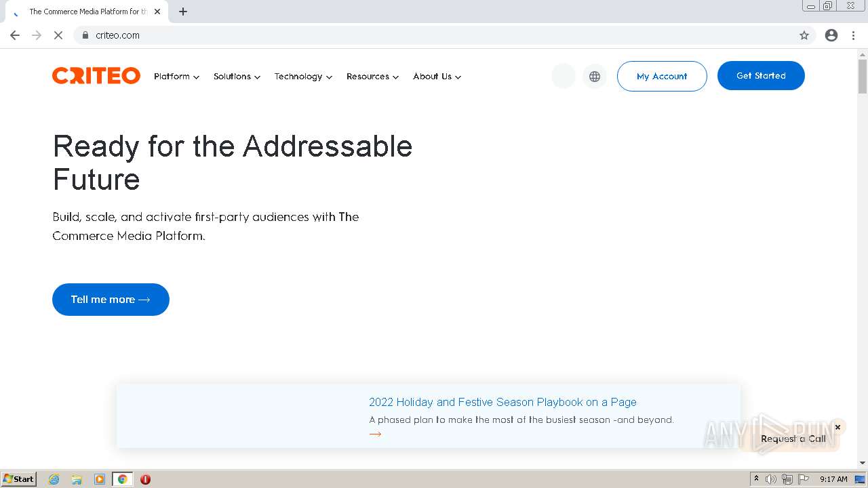
Task: Open the Windows Start menu
Action: (18, 479)
